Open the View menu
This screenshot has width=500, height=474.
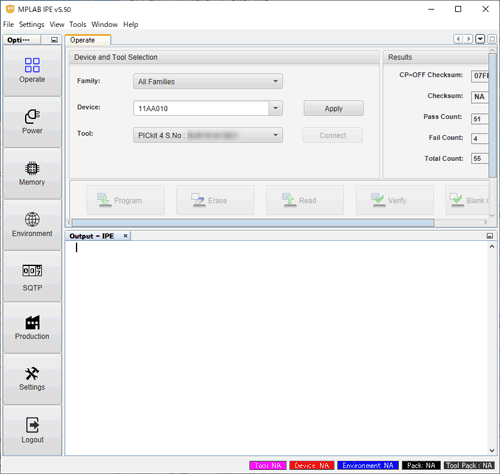click(x=57, y=24)
